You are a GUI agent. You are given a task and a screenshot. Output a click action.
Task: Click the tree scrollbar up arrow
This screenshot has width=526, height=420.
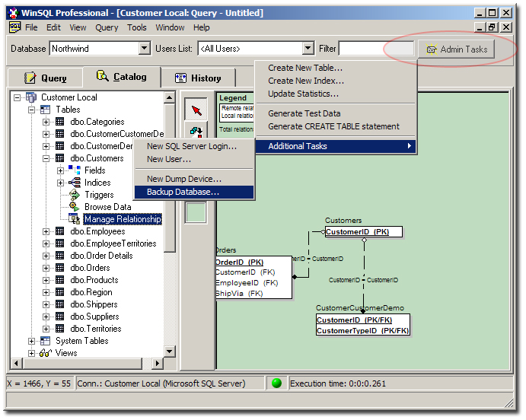click(170, 97)
